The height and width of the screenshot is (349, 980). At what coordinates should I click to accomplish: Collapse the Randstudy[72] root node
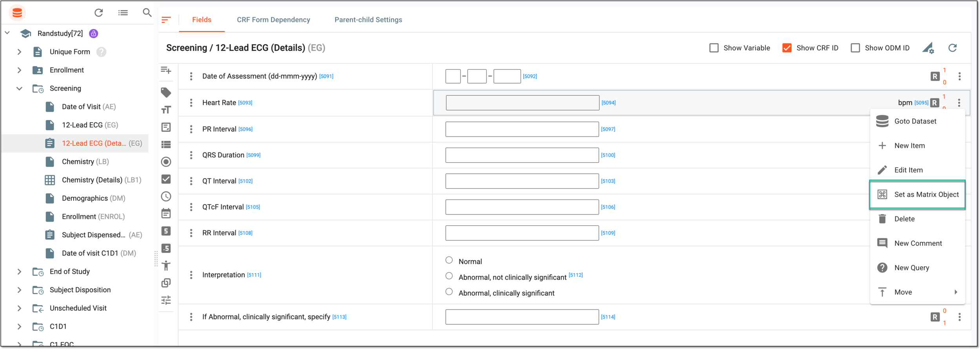[7, 33]
